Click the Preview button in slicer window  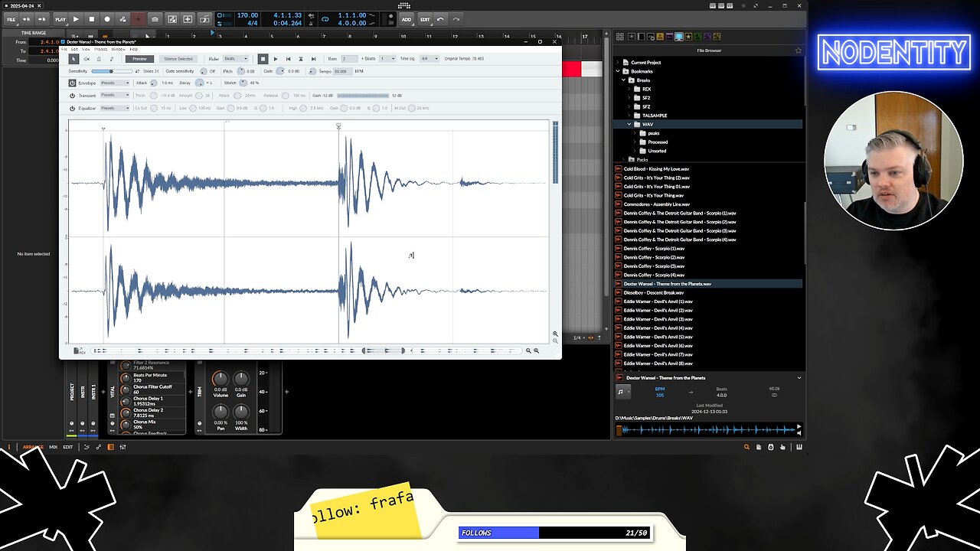click(x=139, y=59)
